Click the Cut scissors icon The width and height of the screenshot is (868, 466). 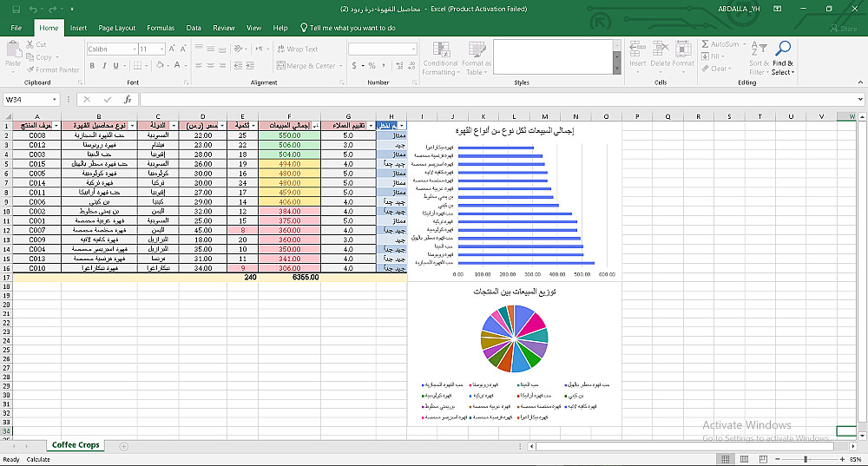[x=30, y=44]
